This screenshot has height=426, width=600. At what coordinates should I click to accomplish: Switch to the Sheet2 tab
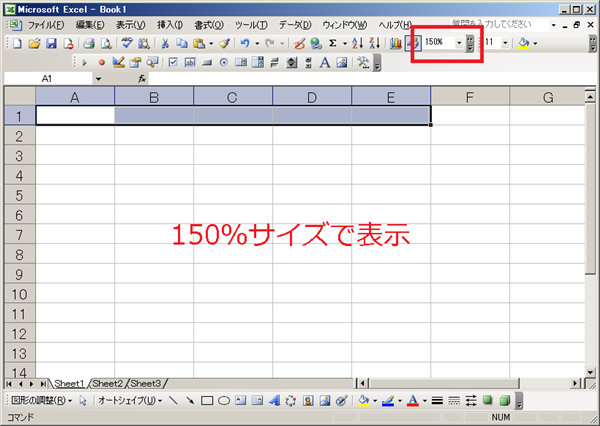[x=108, y=383]
